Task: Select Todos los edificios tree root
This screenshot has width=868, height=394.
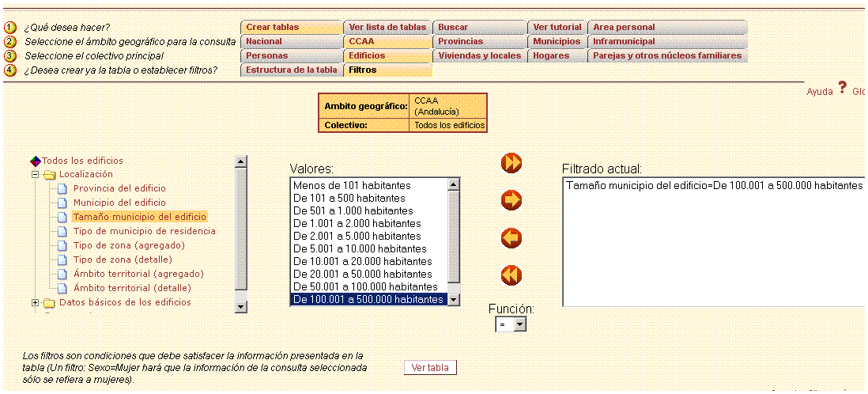Action: click(82, 161)
